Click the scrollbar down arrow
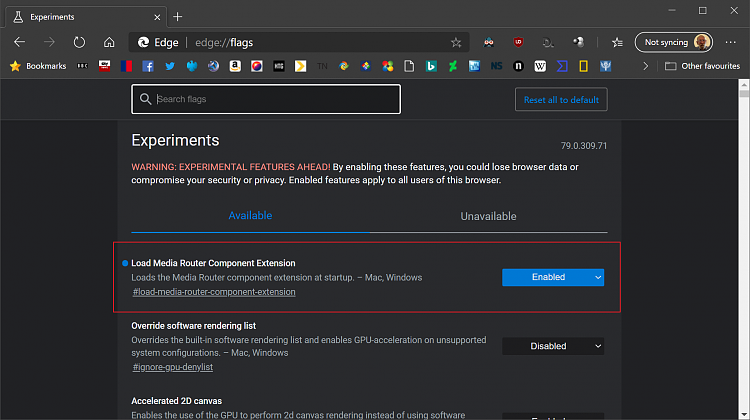Image resolution: width=750 pixels, height=420 pixels. [744, 414]
